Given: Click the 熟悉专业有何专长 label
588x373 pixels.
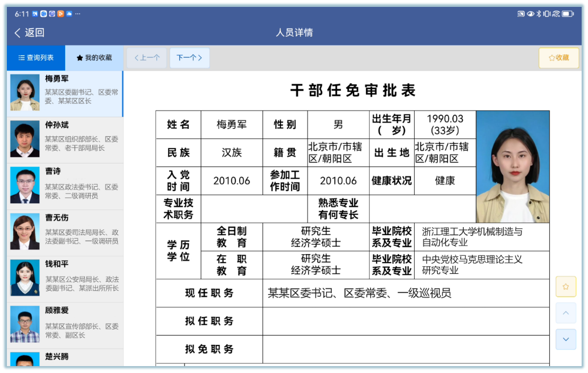Looking at the screenshot, I should 338,209.
